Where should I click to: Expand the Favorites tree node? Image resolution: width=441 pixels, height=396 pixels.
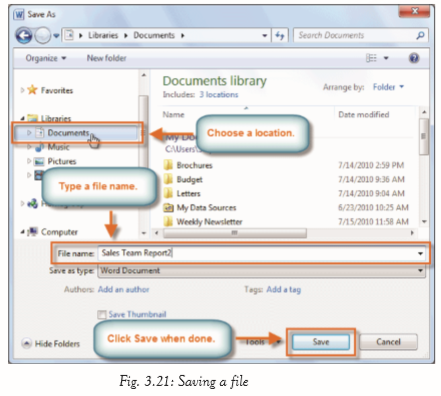(22, 90)
